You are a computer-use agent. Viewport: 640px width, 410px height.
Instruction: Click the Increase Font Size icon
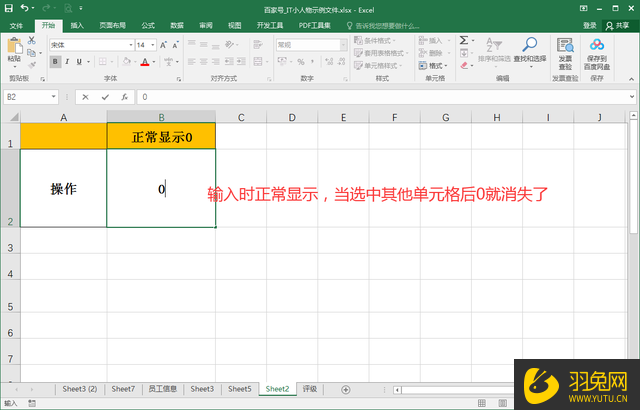[163, 45]
